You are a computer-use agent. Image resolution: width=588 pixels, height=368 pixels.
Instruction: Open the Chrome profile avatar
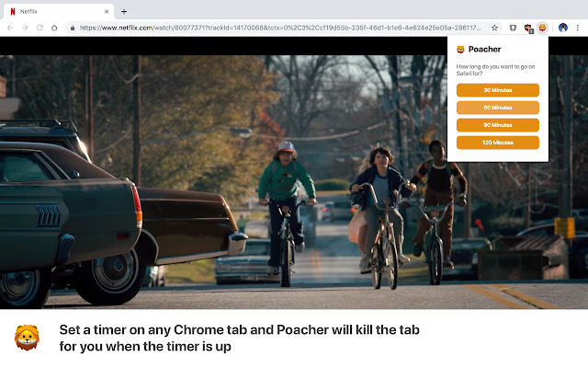[x=563, y=28]
